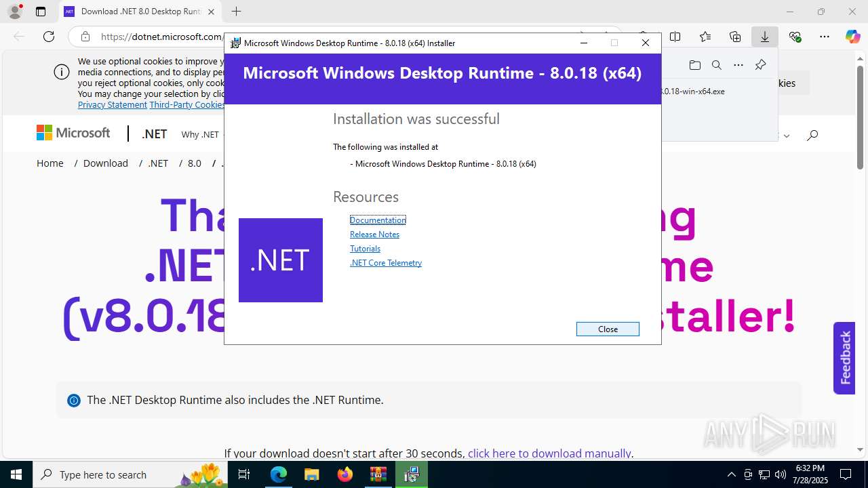This screenshot has height=488, width=868.
Task: Open Browser essentials heart icon
Action: tap(795, 37)
